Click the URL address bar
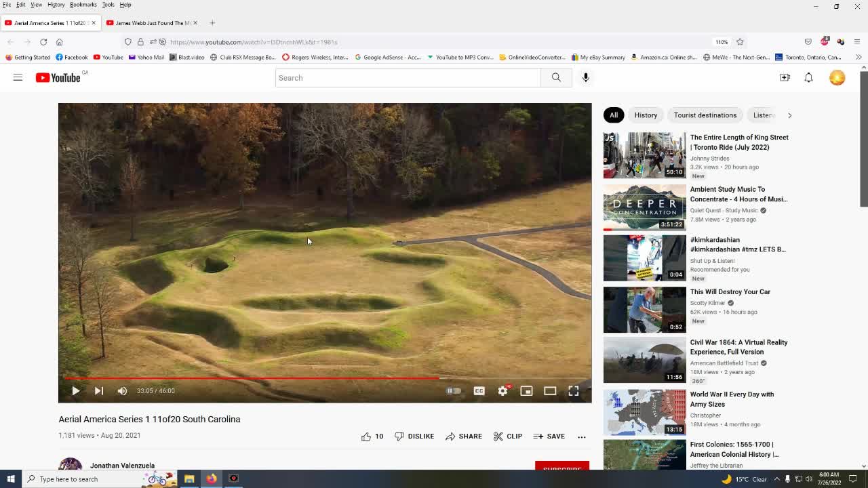This screenshot has height=488, width=868. point(434,42)
